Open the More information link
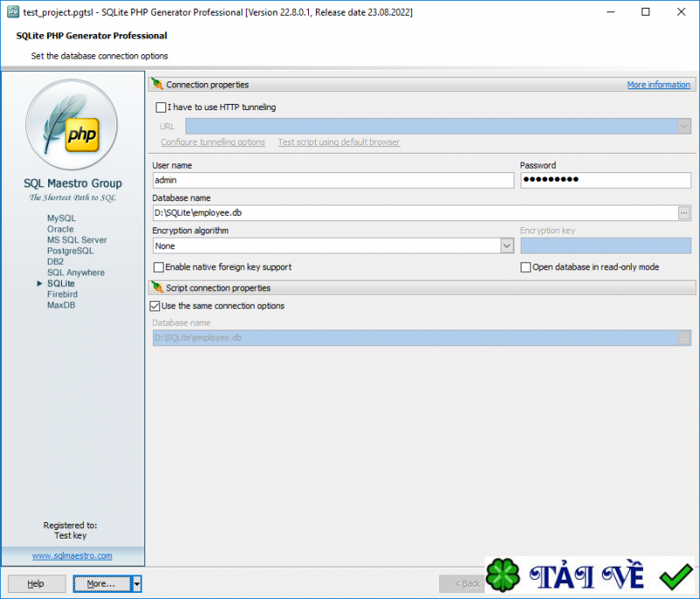Viewport: 700px width, 599px height. pyautogui.click(x=659, y=84)
